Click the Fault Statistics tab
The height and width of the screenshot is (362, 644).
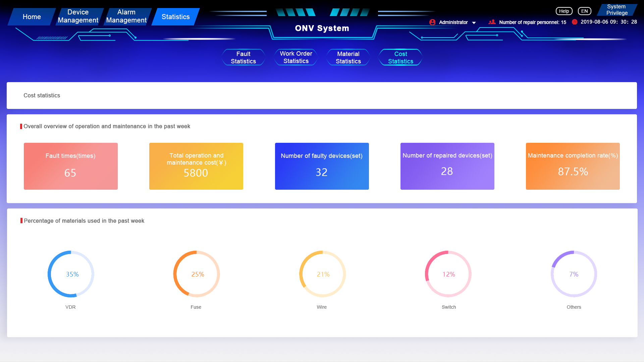coord(243,57)
